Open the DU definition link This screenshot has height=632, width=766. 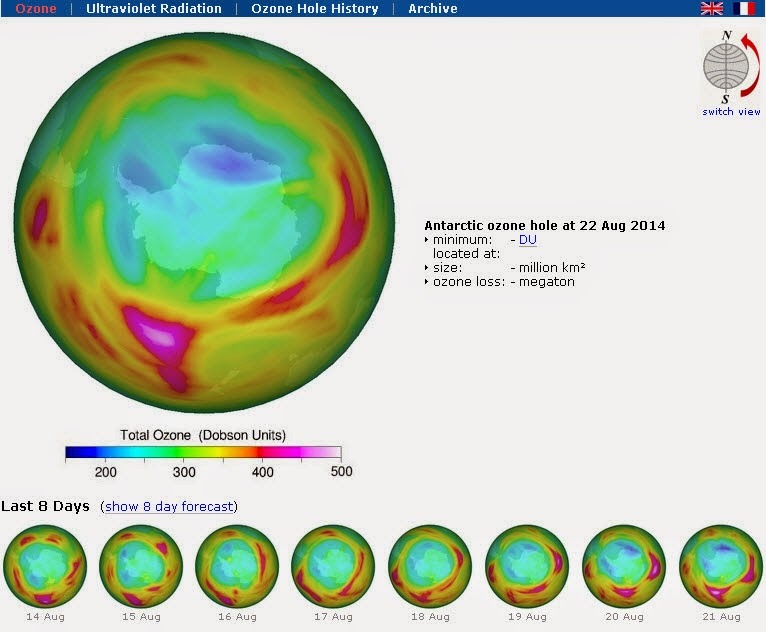[528, 240]
